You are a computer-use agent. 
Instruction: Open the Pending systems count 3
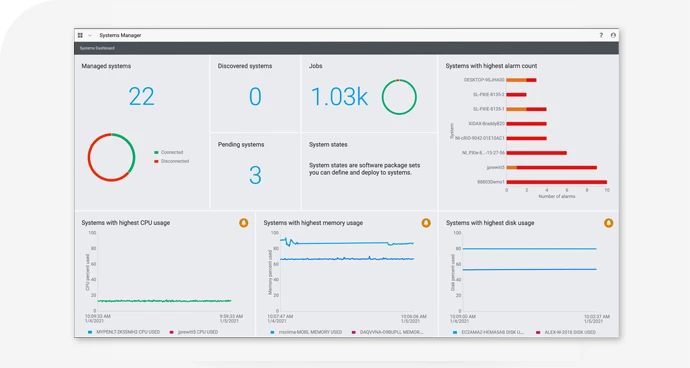[x=255, y=175]
